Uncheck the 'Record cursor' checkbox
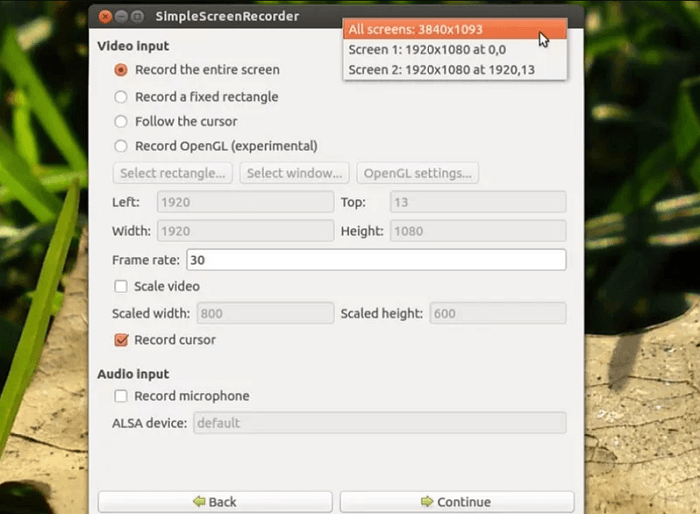Viewport: 700px width, 514px height. click(121, 340)
